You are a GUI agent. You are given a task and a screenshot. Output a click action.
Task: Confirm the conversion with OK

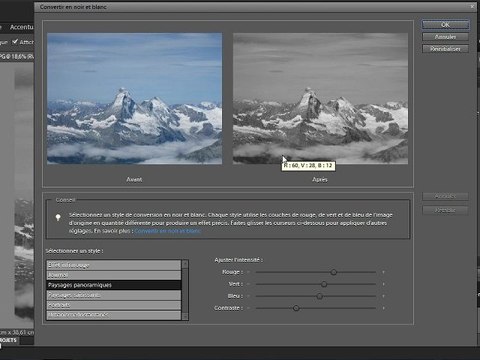pyautogui.click(x=445, y=25)
